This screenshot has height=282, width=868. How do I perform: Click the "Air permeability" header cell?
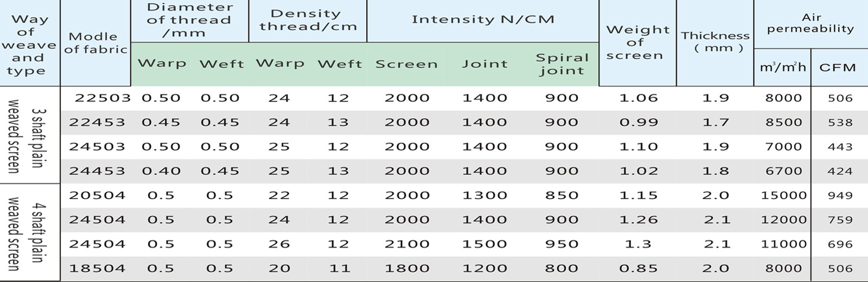(810, 23)
